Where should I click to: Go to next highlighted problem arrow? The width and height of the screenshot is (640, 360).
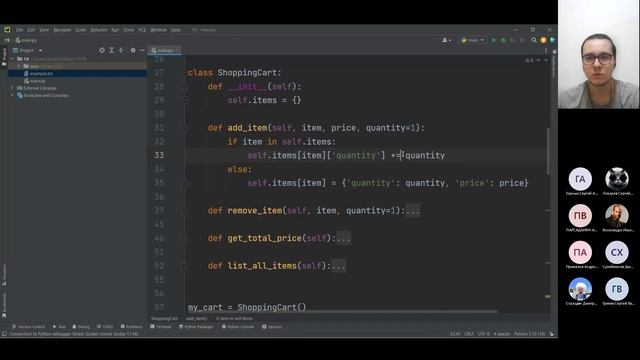(546, 60)
